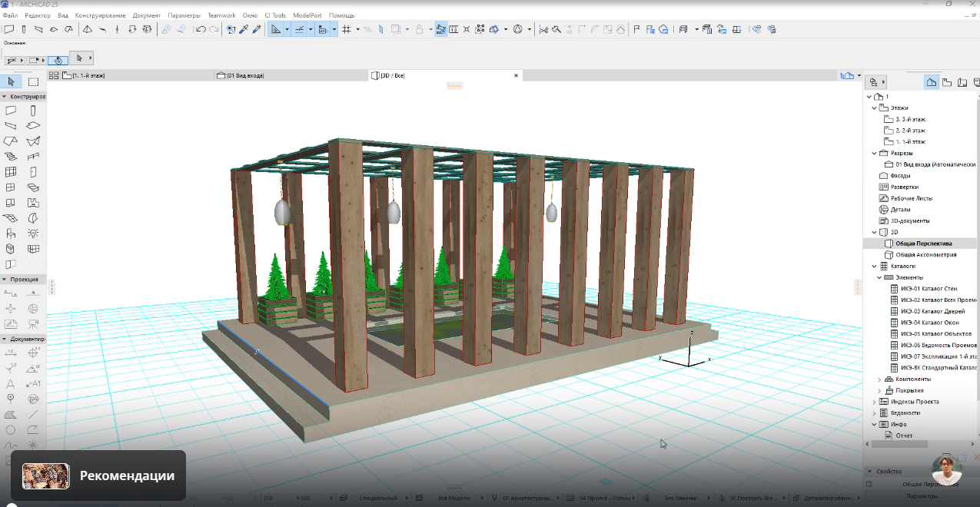
Task: Choose the Stair tool in the toolbox
Action: click(11, 157)
